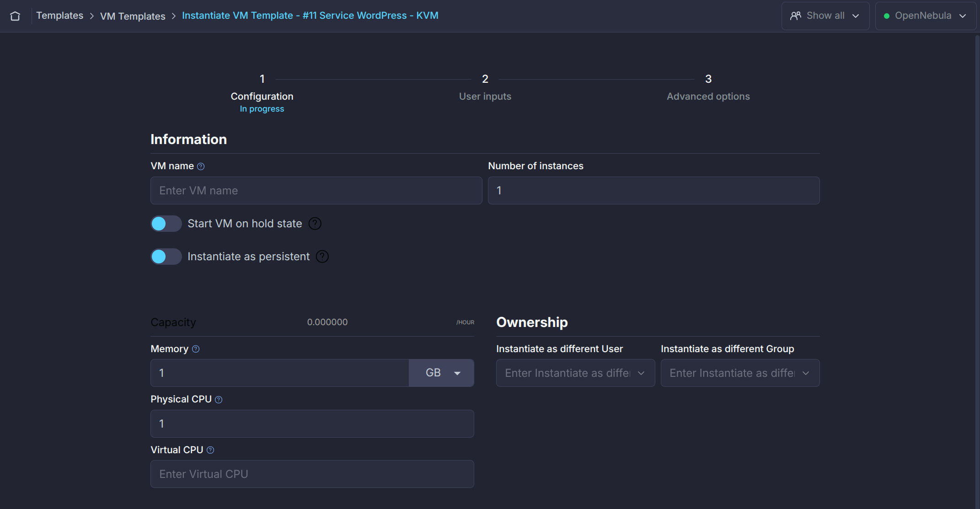Open the memory unit GB dropdown
This screenshot has width=980, height=509.
[441, 373]
